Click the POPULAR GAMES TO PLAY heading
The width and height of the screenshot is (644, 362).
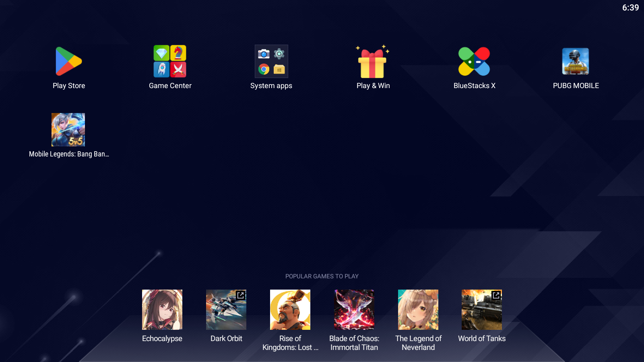(x=322, y=276)
